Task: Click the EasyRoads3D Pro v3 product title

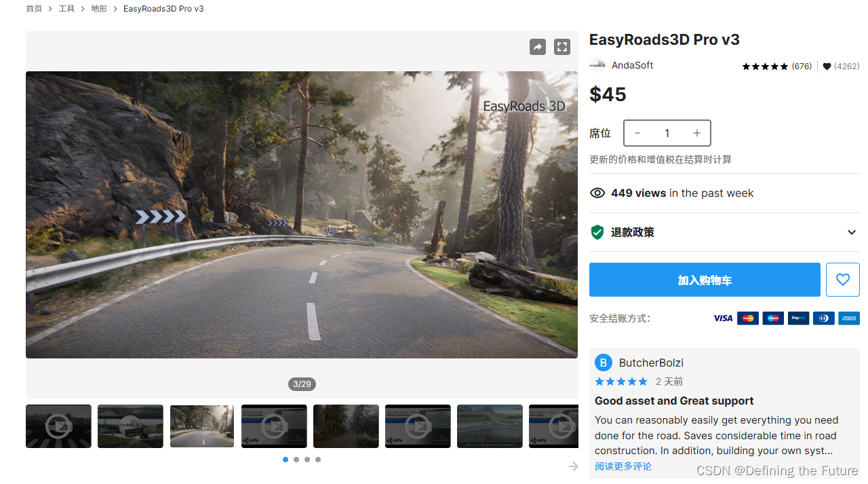Action: coord(665,39)
